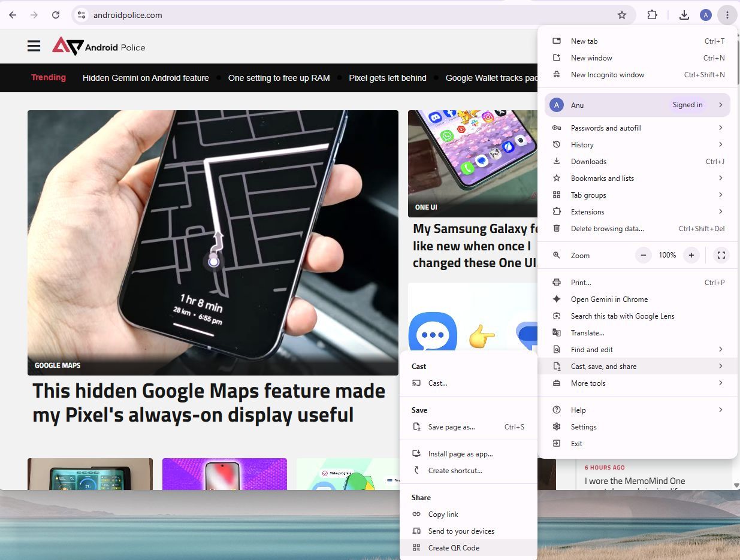Viewport: 740px width, 560px height.
Task: Reload the page with the refresh icon
Action: pos(56,15)
